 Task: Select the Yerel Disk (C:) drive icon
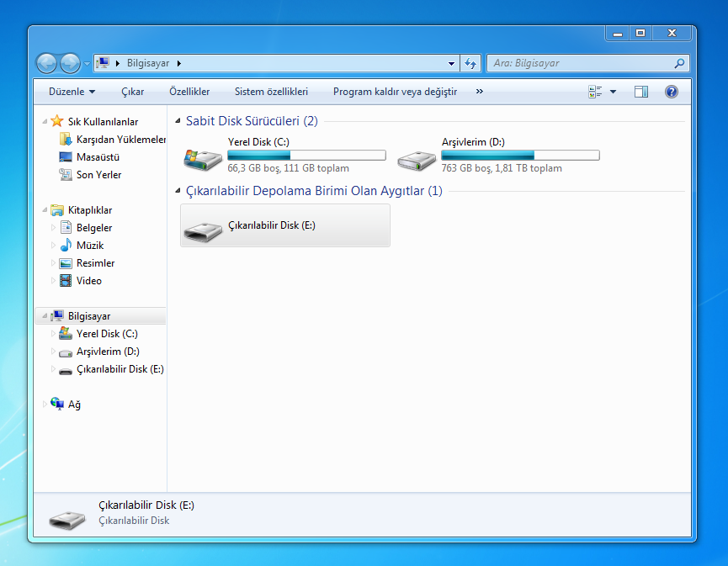(x=203, y=156)
